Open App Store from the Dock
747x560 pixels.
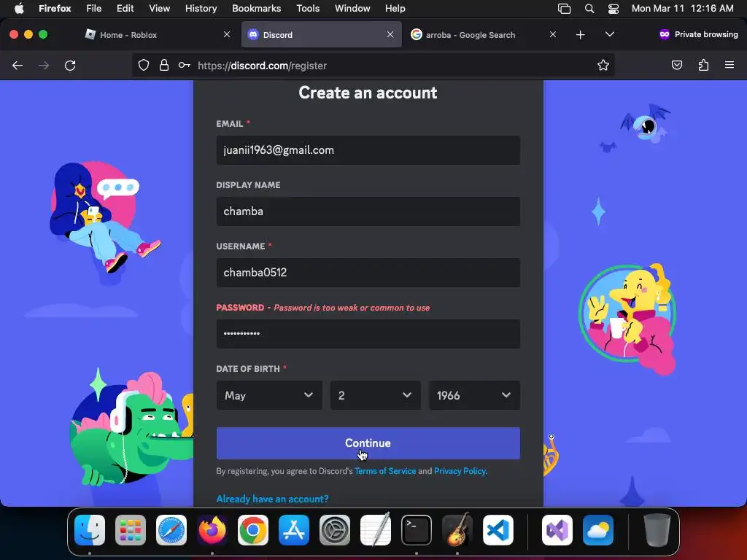click(x=293, y=530)
